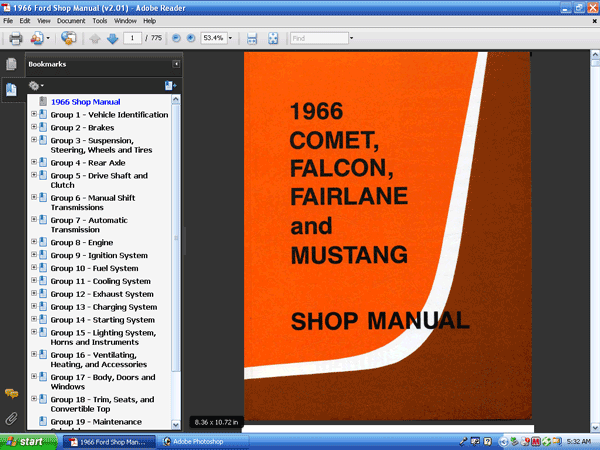Open the Tools menu

pos(99,21)
